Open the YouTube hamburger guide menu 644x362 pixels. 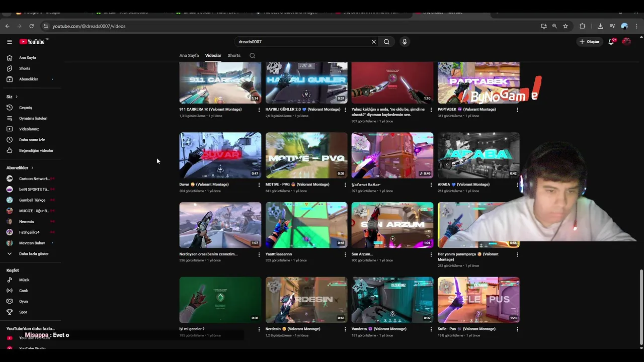[9, 42]
